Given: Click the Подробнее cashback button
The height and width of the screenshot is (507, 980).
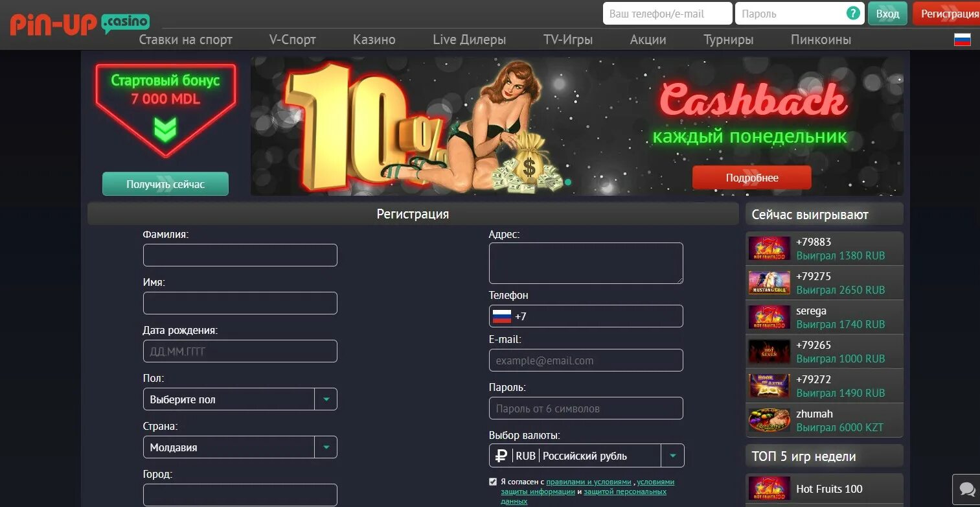Looking at the screenshot, I should [x=751, y=178].
